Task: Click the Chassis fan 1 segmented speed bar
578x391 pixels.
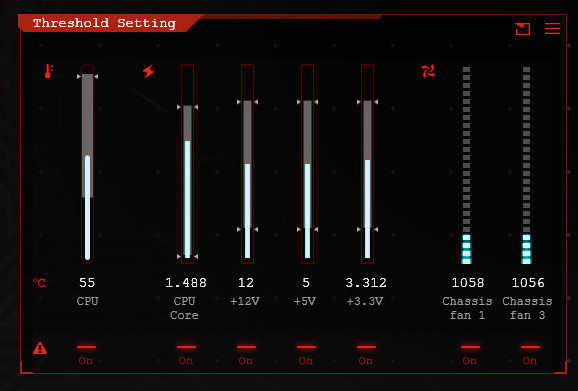Action: coord(466,165)
